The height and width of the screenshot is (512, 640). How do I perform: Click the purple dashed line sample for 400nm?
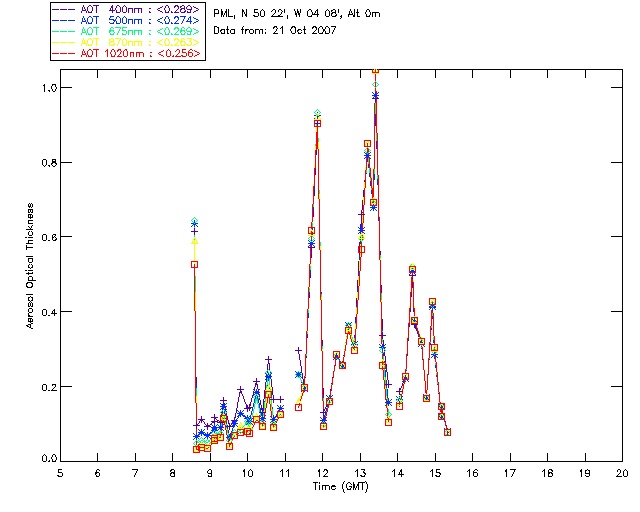coord(64,9)
